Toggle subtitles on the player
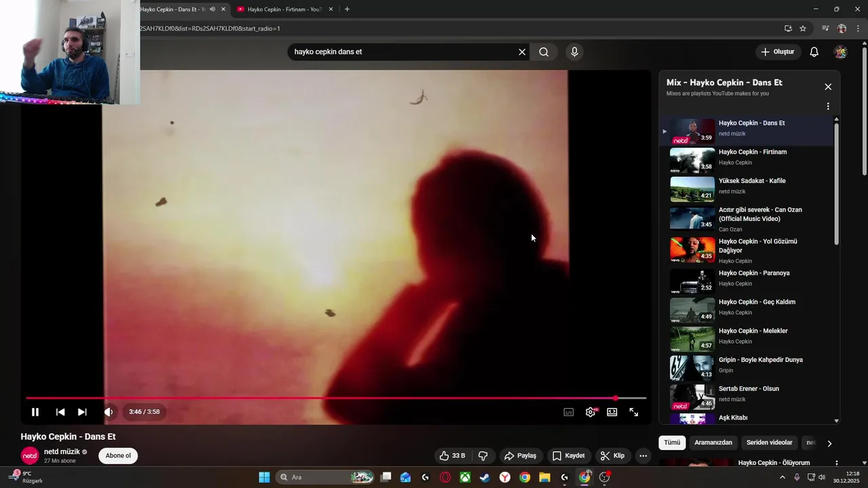Image resolution: width=868 pixels, height=488 pixels. pos(568,412)
